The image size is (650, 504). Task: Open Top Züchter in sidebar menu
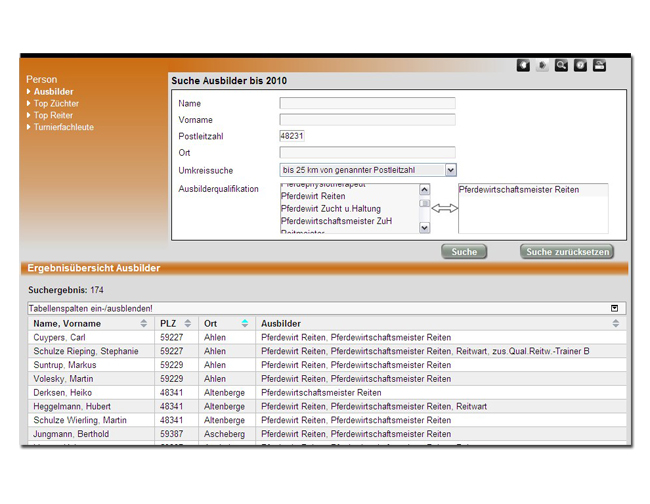pyautogui.click(x=56, y=104)
